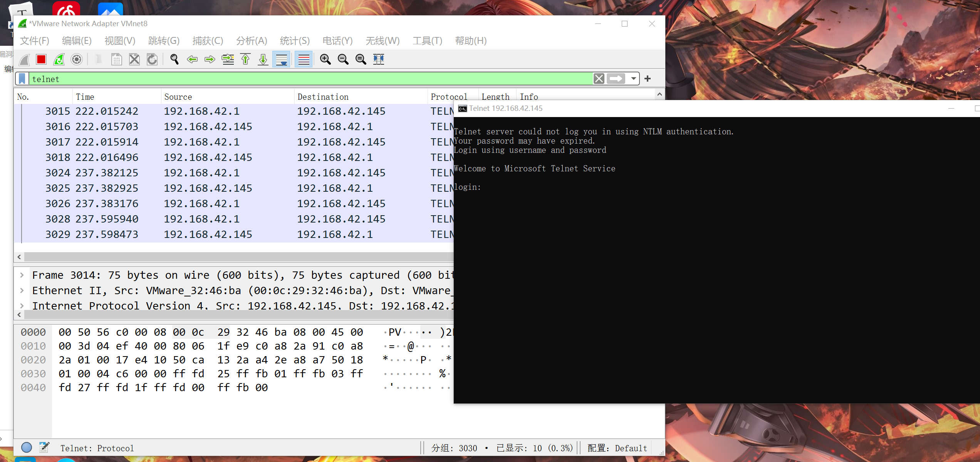Open the 编辑(E) menu

[x=77, y=41]
